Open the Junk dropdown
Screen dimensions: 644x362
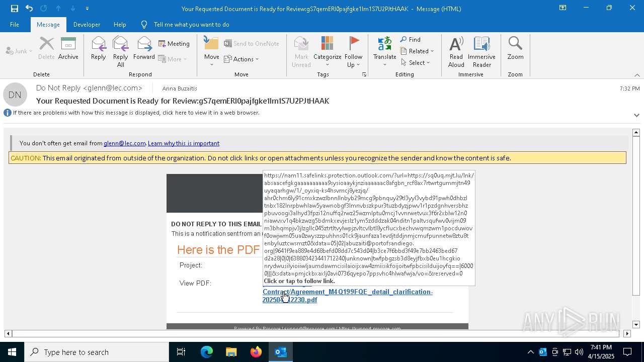click(x=19, y=51)
